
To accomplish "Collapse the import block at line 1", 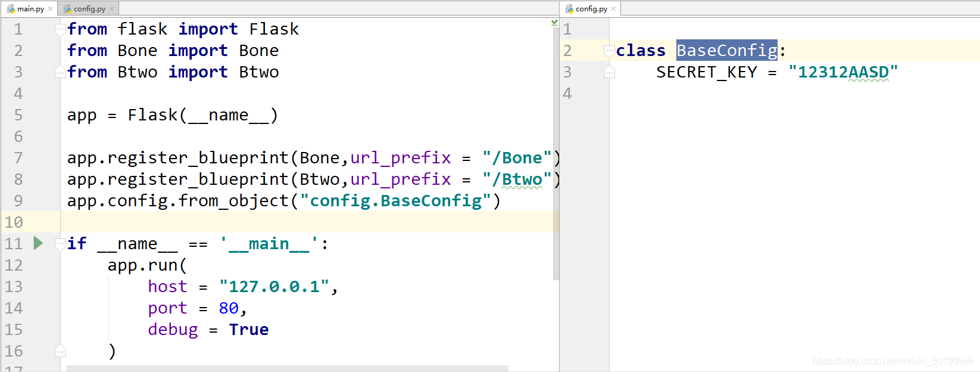I will coord(60,29).
